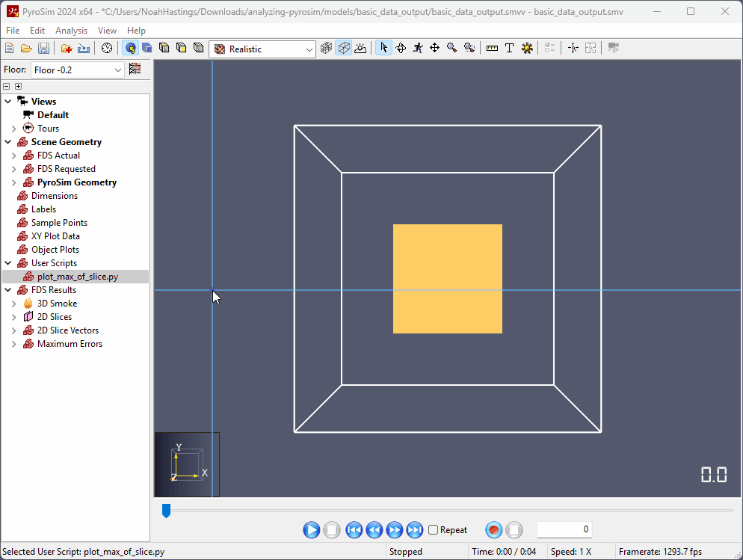Toggle wireframe rendering mode icon
This screenshot has width=743, height=560.
click(x=326, y=49)
